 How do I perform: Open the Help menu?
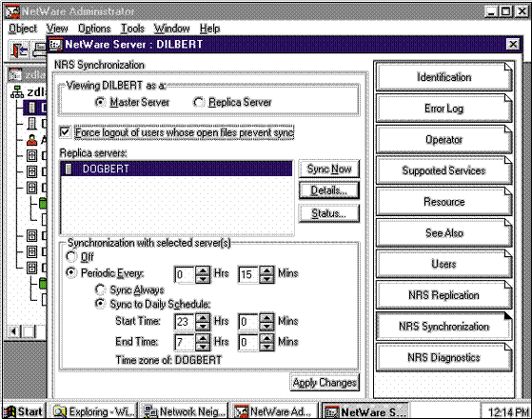(209, 29)
